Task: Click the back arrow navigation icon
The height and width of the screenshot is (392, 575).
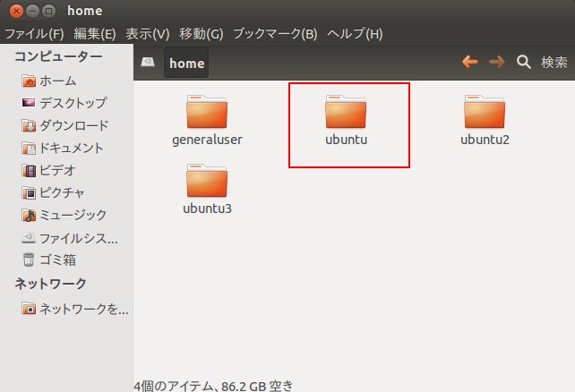Action: [469, 62]
